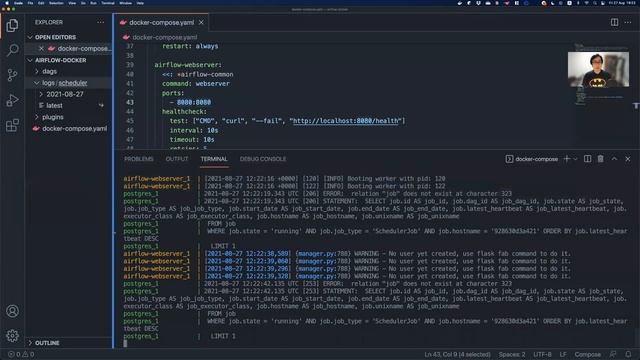Screen dimensions: 640x360
Task: Open the feedback icon in the status bar
Action: point(613,354)
